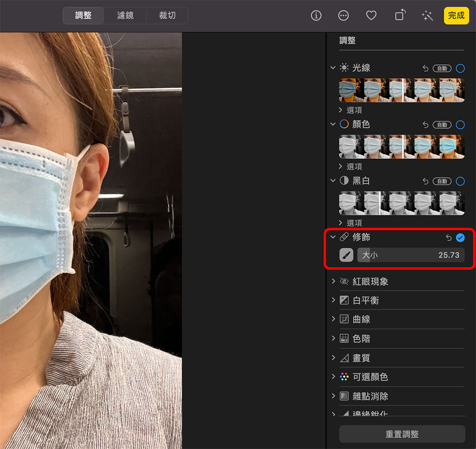This screenshot has height=449, width=476.
Task: Switch to the 濾鏡 filters tab
Action: point(125,16)
